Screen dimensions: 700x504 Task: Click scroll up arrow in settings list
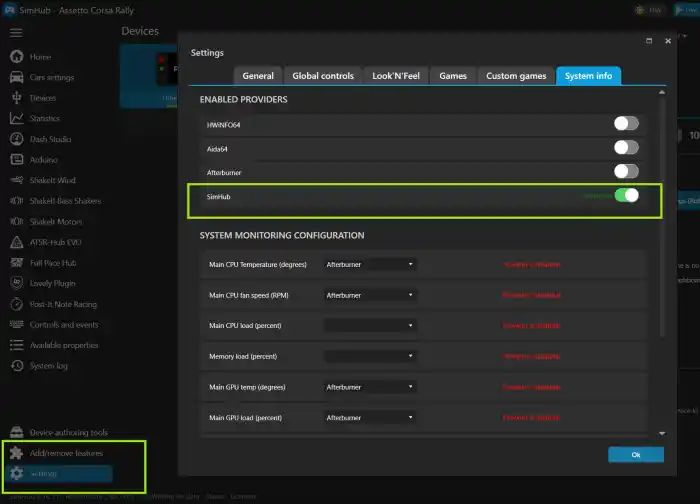pyautogui.click(x=662, y=92)
